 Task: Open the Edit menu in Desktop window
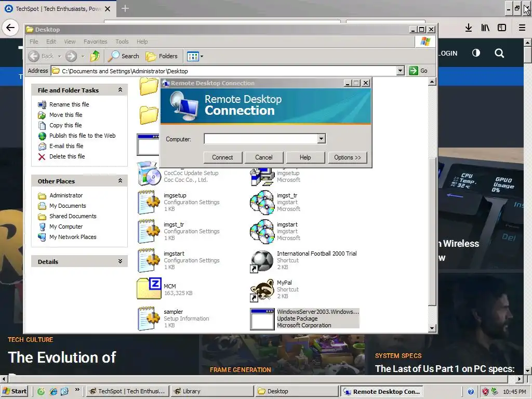point(51,42)
